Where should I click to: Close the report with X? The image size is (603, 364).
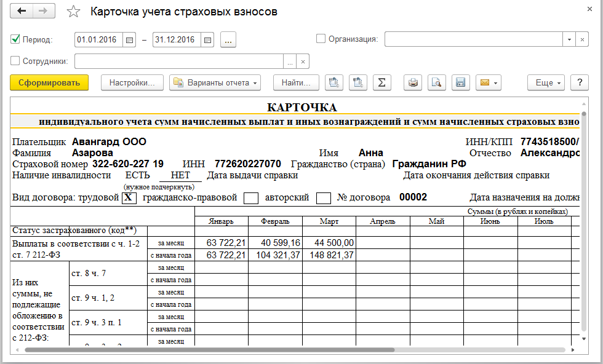[x=589, y=9]
